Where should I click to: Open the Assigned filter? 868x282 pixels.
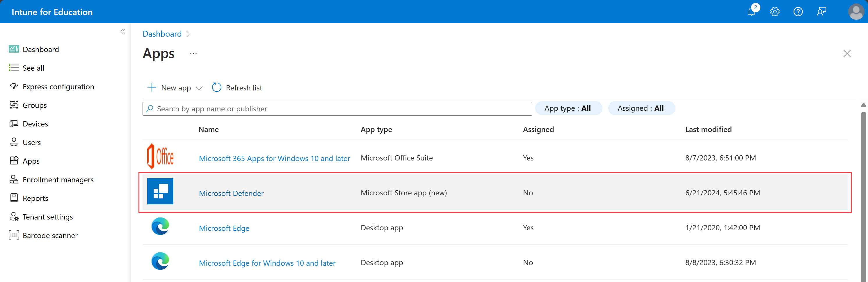click(x=641, y=108)
